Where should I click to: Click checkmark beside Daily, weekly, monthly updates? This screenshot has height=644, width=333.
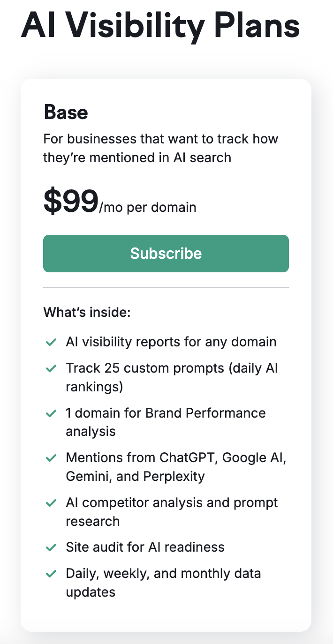pyautogui.click(x=51, y=574)
